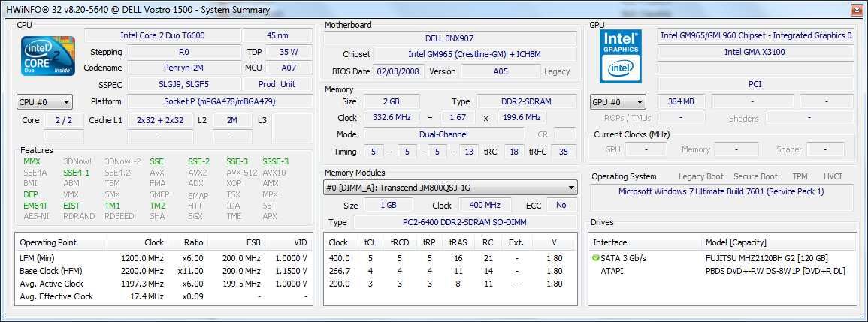Click the BIOS Date 02/03/2008 field
This screenshot has width=868, height=322.
click(x=399, y=71)
